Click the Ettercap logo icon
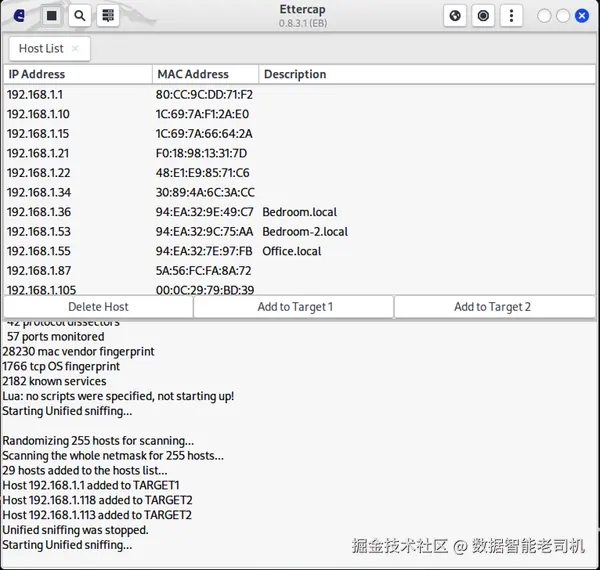This screenshot has width=600, height=570. coord(19,16)
